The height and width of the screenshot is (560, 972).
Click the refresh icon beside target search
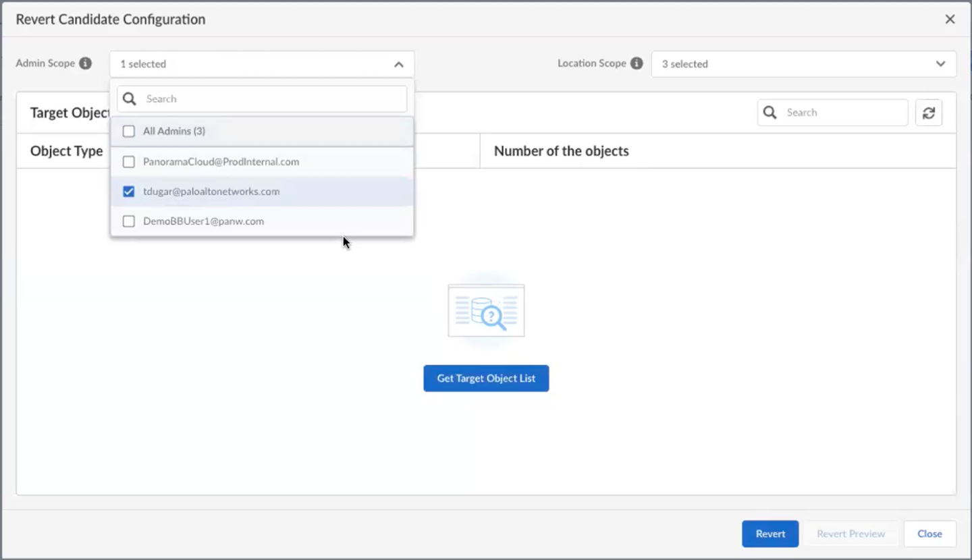(x=929, y=113)
